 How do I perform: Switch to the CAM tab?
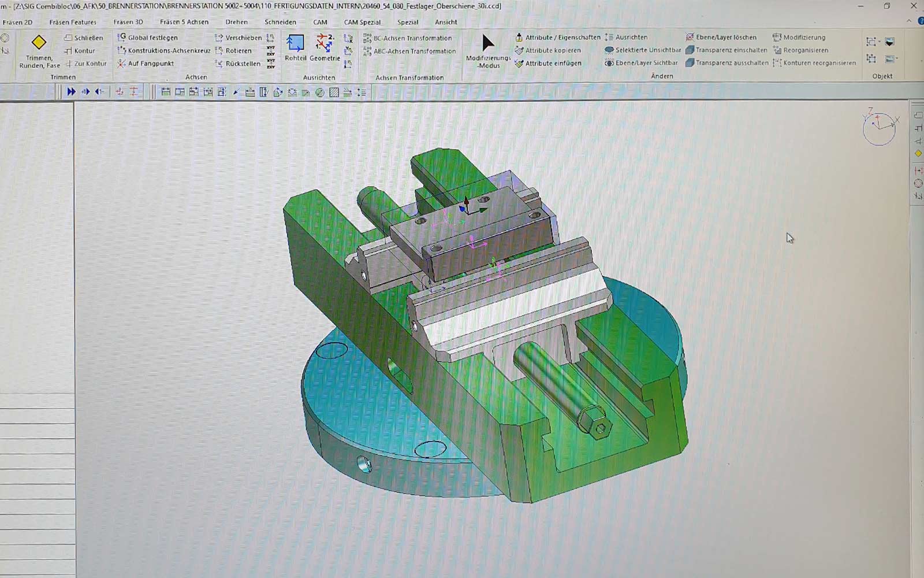[320, 22]
